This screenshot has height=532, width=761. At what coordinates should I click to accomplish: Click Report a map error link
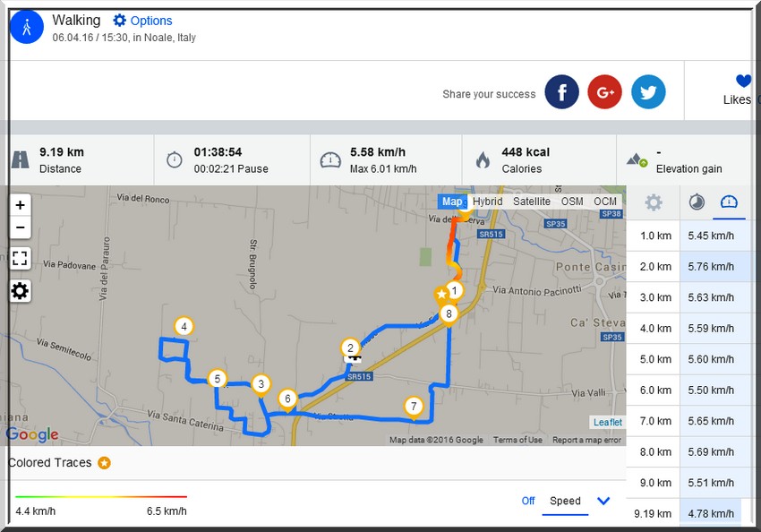(586, 440)
